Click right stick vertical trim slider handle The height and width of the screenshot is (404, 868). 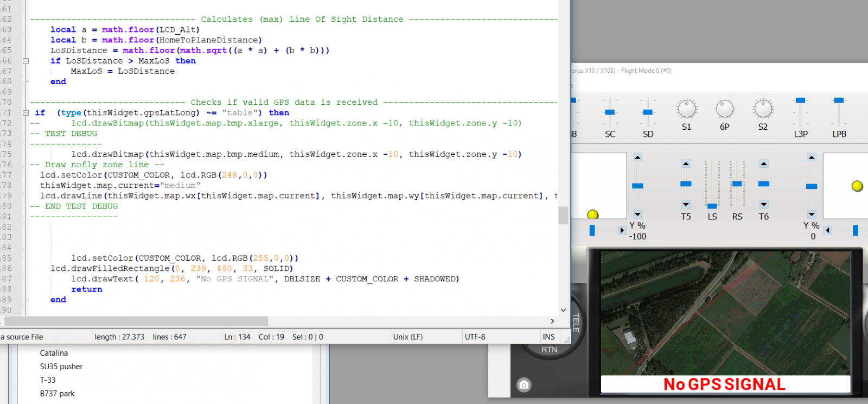[x=812, y=187]
